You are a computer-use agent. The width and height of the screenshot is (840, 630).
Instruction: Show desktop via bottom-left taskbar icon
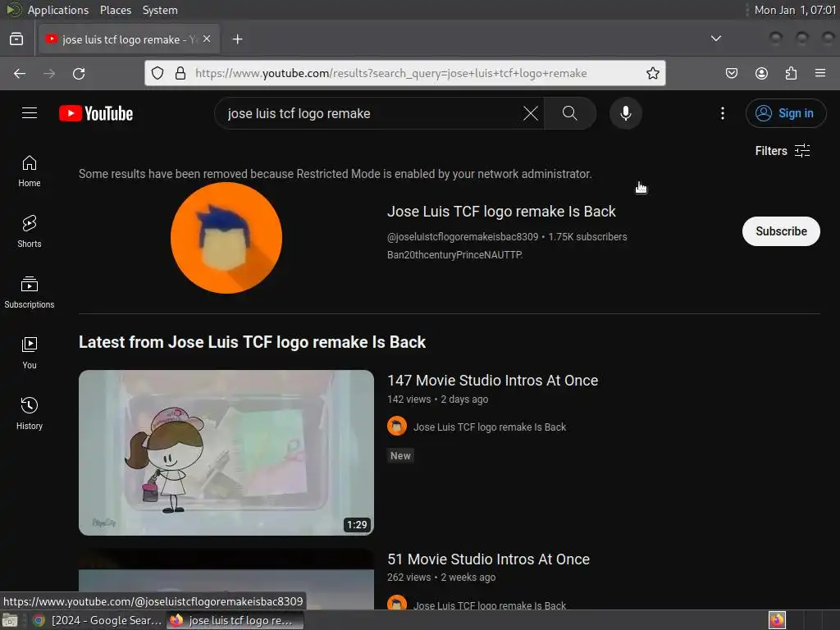click(x=10, y=620)
